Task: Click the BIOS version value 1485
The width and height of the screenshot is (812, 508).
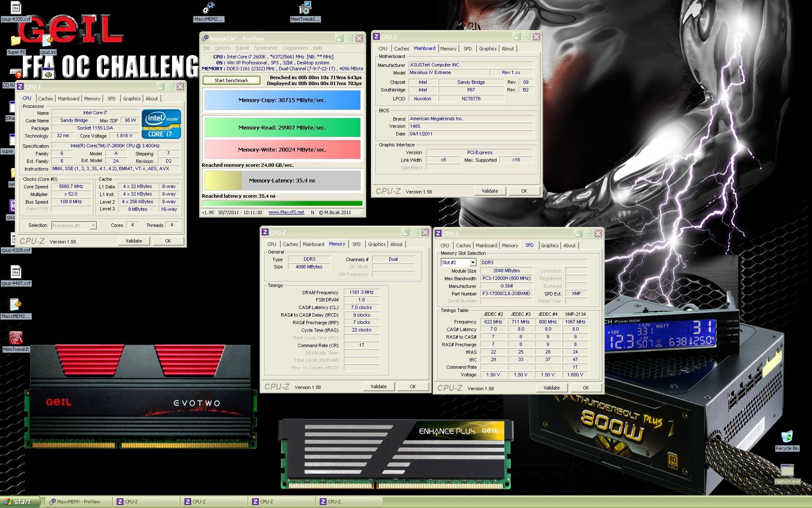Action: point(471,126)
